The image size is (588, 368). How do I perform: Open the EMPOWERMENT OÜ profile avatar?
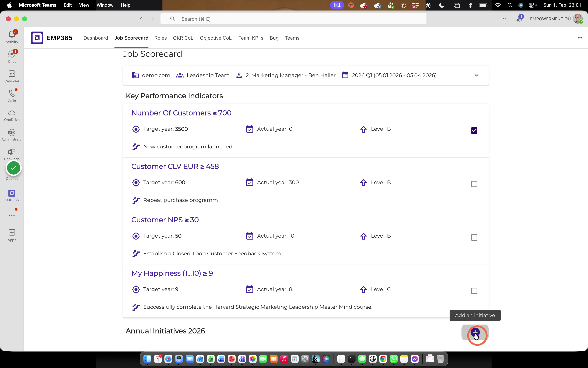click(578, 19)
